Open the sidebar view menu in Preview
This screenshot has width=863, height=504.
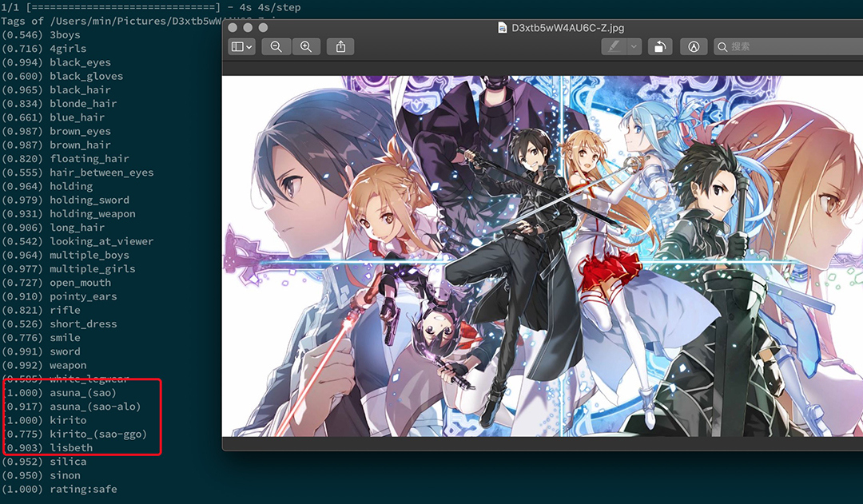pyautogui.click(x=242, y=47)
